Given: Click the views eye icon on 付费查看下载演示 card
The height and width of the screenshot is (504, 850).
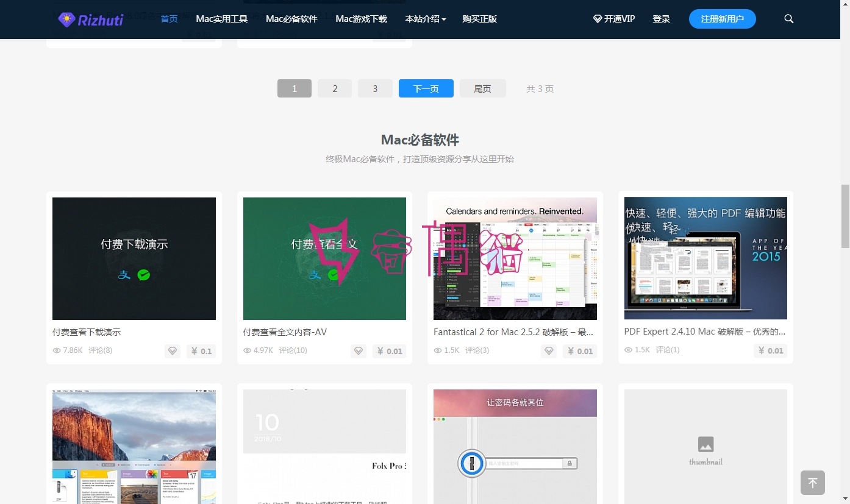Looking at the screenshot, I should coord(57,350).
